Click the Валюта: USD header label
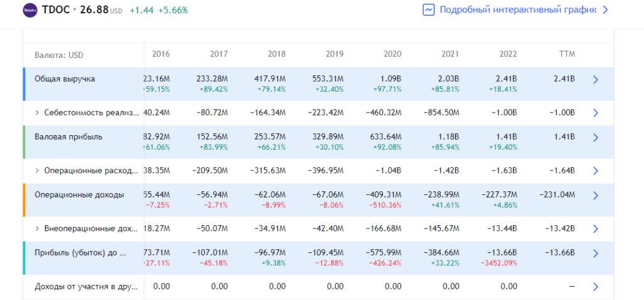Image resolution: width=644 pixels, height=300 pixels. (59, 55)
